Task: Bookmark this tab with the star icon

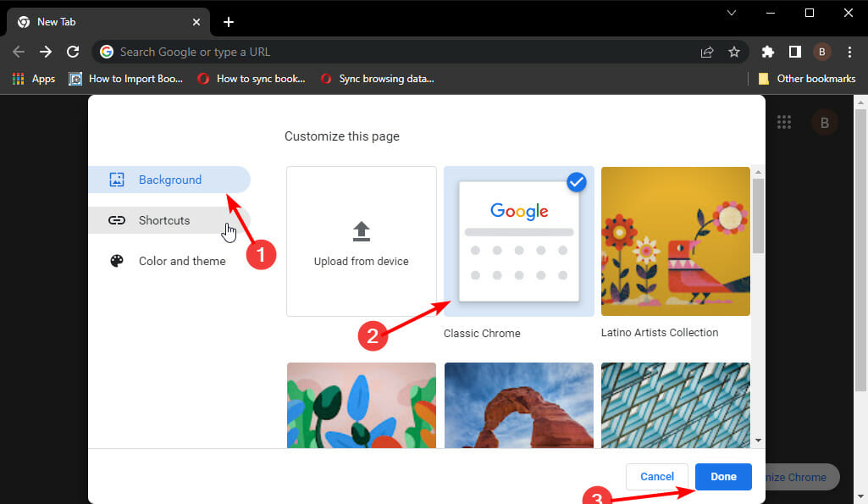Action: click(734, 52)
